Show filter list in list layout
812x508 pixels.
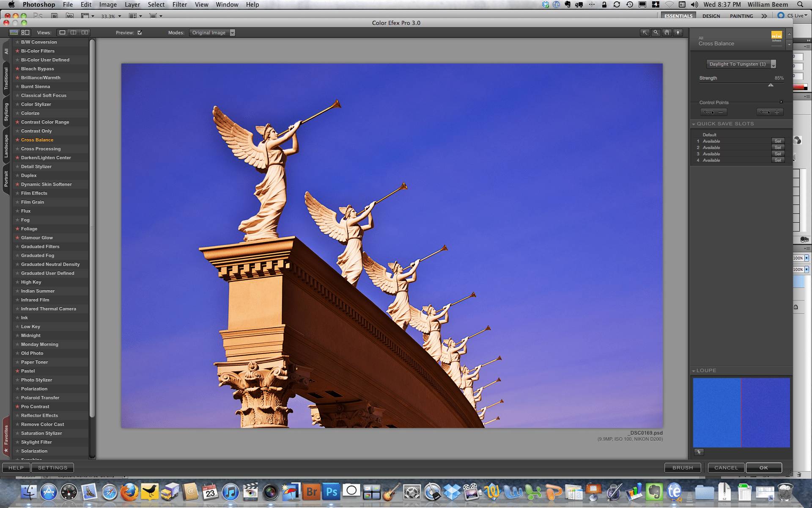coord(25,33)
